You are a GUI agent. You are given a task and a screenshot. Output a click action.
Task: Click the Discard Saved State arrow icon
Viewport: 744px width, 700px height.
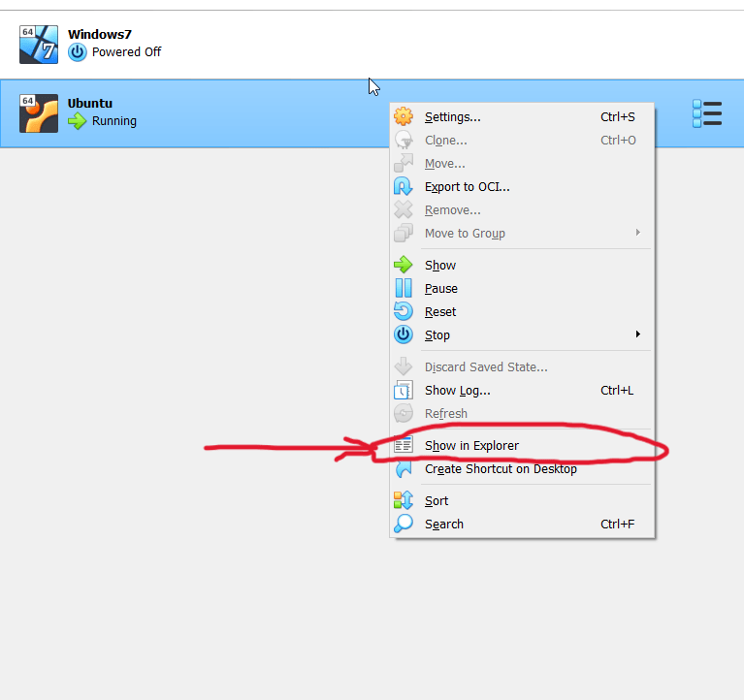(404, 366)
